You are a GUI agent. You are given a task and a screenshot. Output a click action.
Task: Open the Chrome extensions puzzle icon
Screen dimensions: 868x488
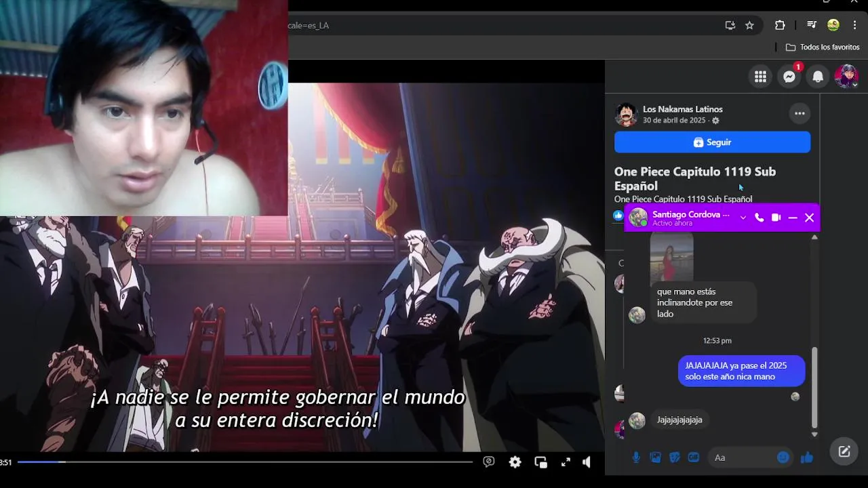pyautogui.click(x=780, y=25)
